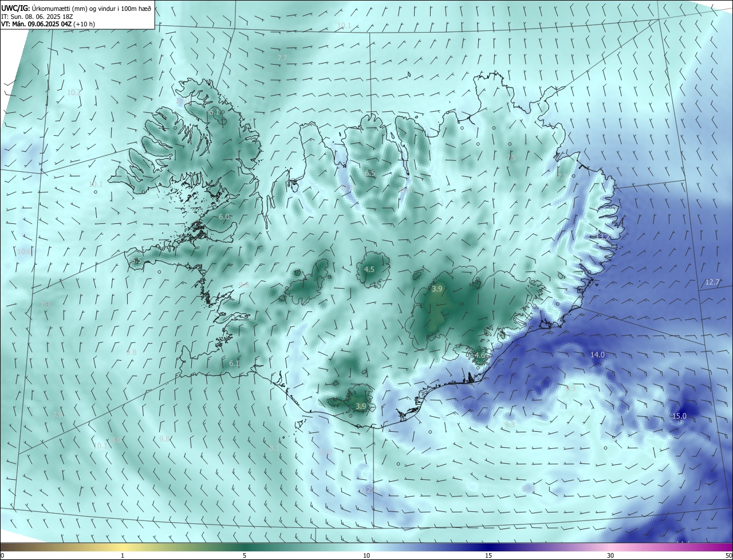This screenshot has width=733, height=560.
Task: Click the "0" tick on the color scale
Action: [x=2, y=555]
